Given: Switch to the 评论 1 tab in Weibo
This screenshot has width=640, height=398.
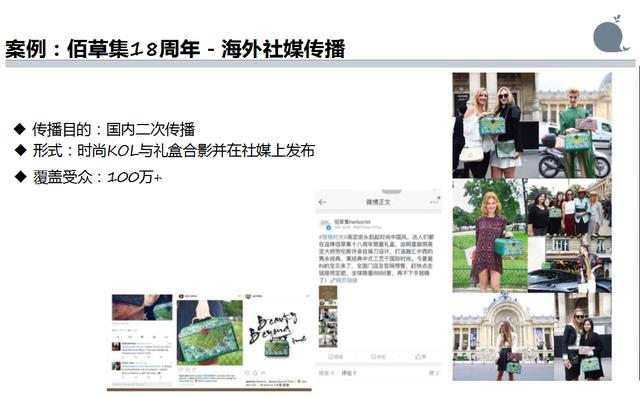Looking at the screenshot, I should pyautogui.click(x=349, y=373).
